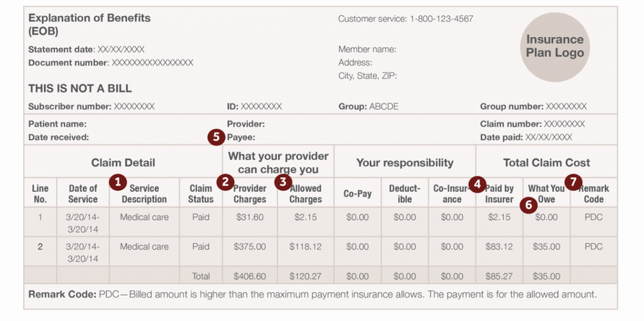Screen dimensions: 644x321
Task: Click the Total Claim Cost header
Action: (x=546, y=163)
